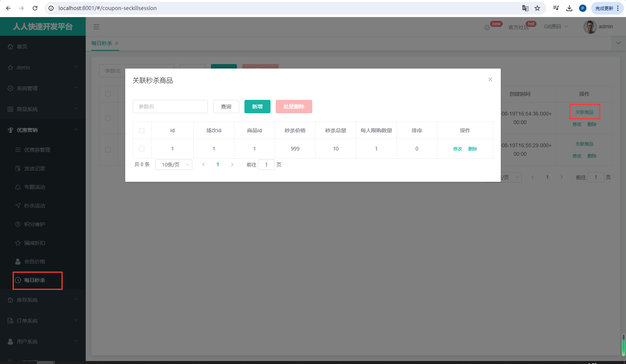Open 满减折扣 menu item
626x364 pixels.
(43, 243)
